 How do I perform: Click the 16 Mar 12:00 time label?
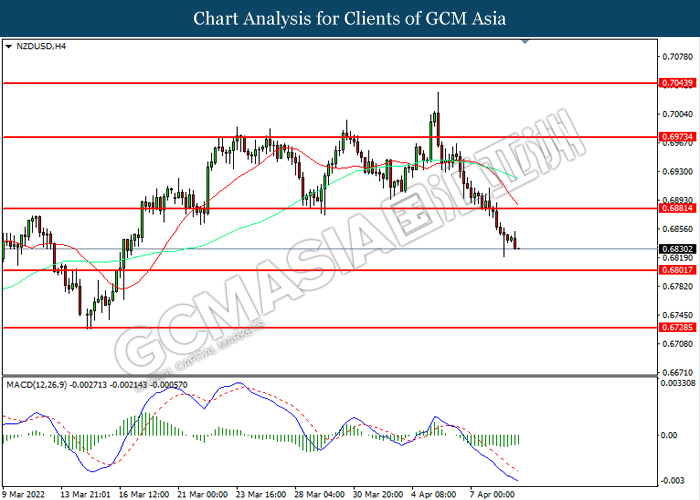144,494
